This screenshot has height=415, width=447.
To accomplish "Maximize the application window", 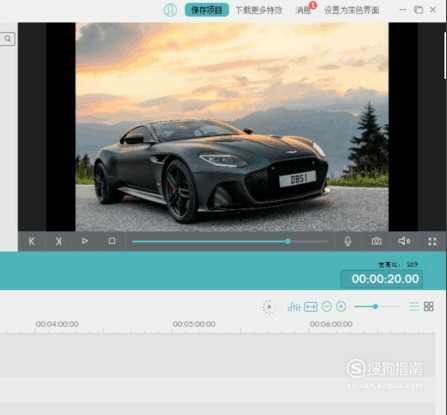I will coord(418,10).
